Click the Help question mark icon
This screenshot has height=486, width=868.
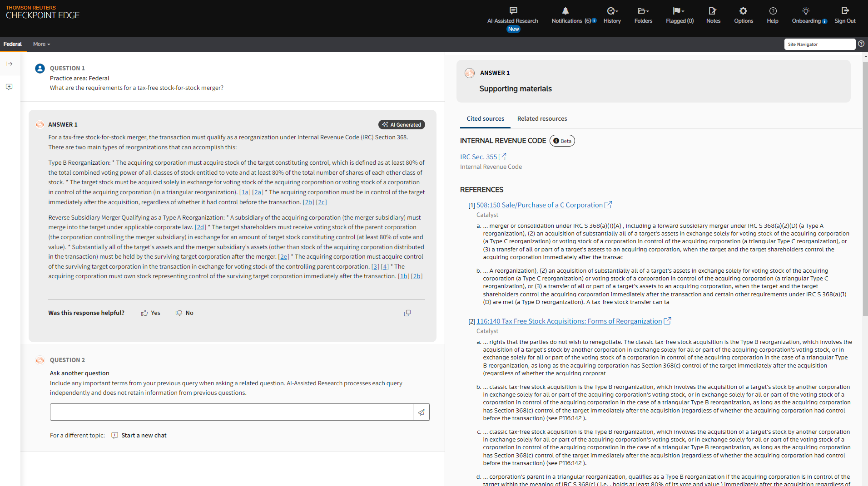pyautogui.click(x=773, y=11)
